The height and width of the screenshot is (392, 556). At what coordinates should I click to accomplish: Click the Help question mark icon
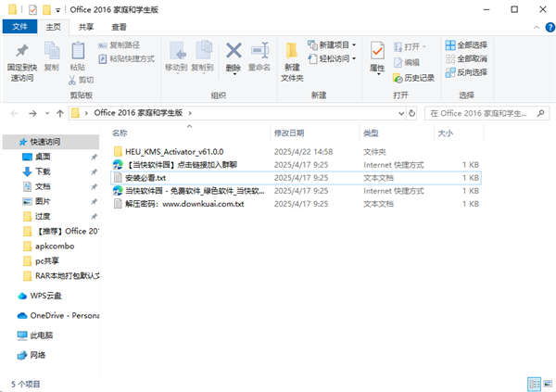coord(550,27)
